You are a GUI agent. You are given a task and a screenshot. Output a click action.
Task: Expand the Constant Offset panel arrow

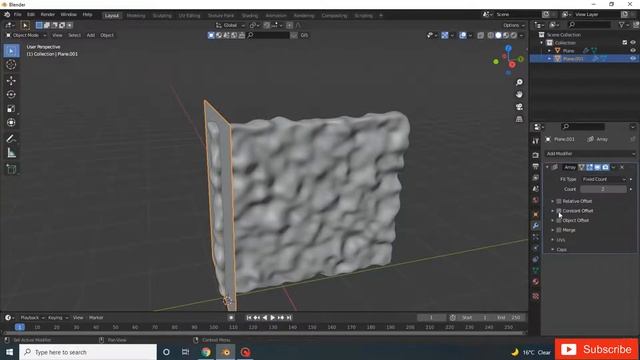click(553, 211)
